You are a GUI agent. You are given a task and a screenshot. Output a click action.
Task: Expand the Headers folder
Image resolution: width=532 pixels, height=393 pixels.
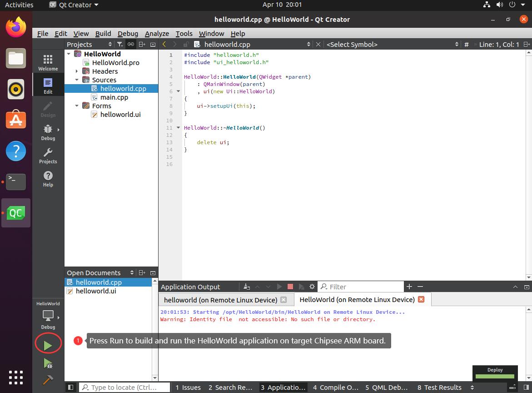click(x=77, y=71)
